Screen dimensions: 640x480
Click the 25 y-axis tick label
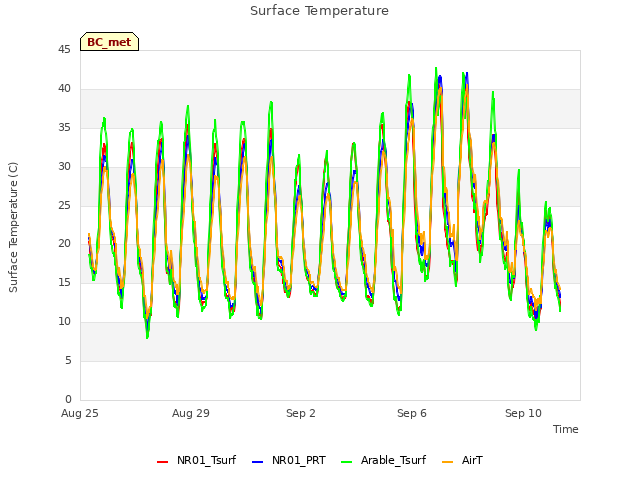pyautogui.click(x=64, y=205)
